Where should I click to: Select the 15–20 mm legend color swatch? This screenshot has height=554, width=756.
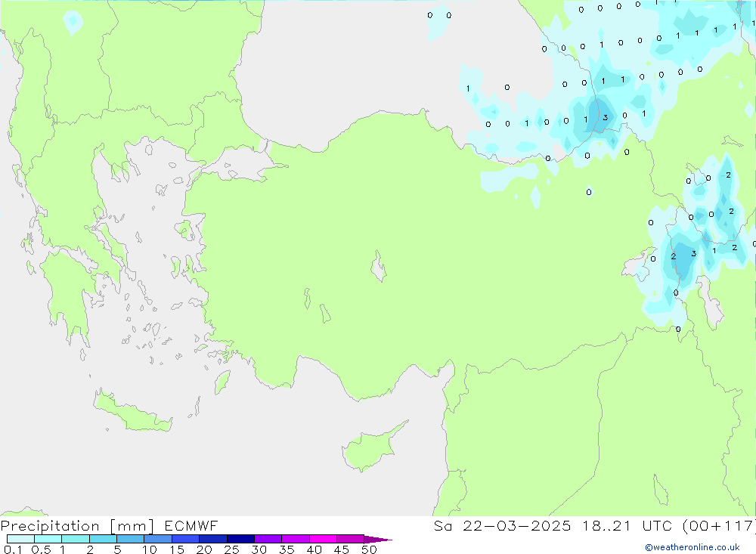[186, 539]
